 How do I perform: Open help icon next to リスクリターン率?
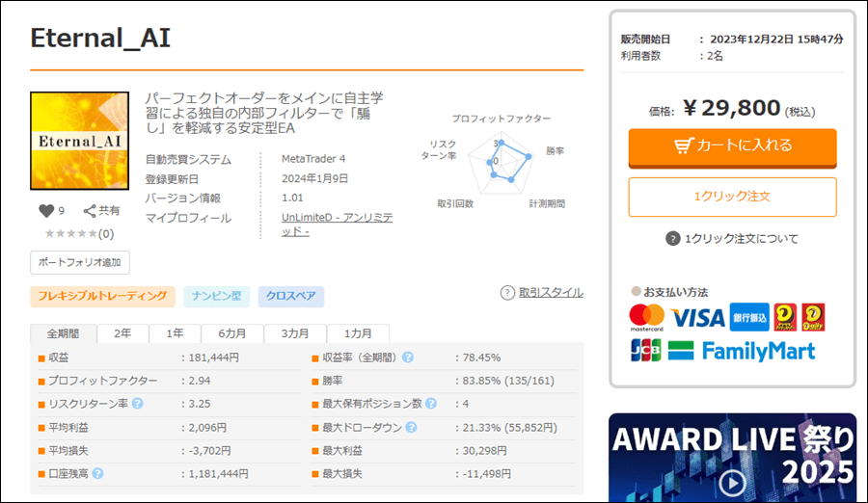coord(137,403)
